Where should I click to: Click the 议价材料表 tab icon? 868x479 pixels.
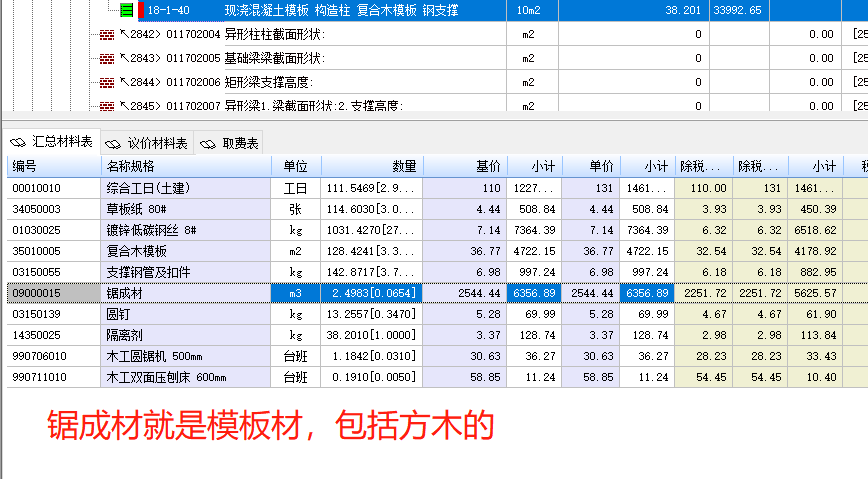coord(113,145)
